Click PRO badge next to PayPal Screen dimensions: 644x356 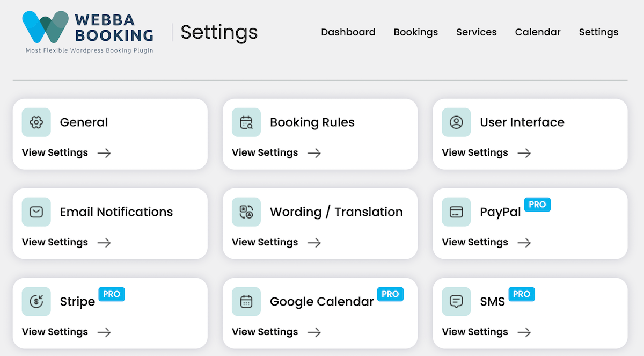click(537, 205)
